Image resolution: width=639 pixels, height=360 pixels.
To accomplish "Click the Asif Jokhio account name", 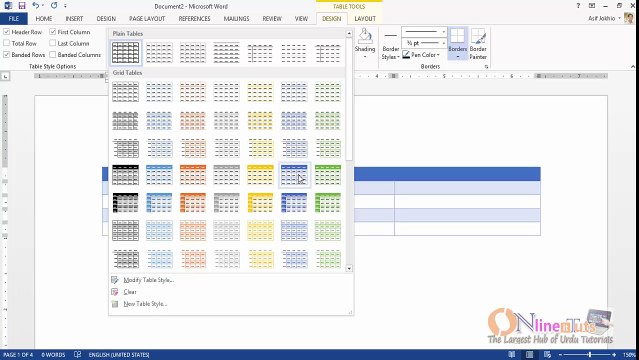I will click(x=602, y=19).
